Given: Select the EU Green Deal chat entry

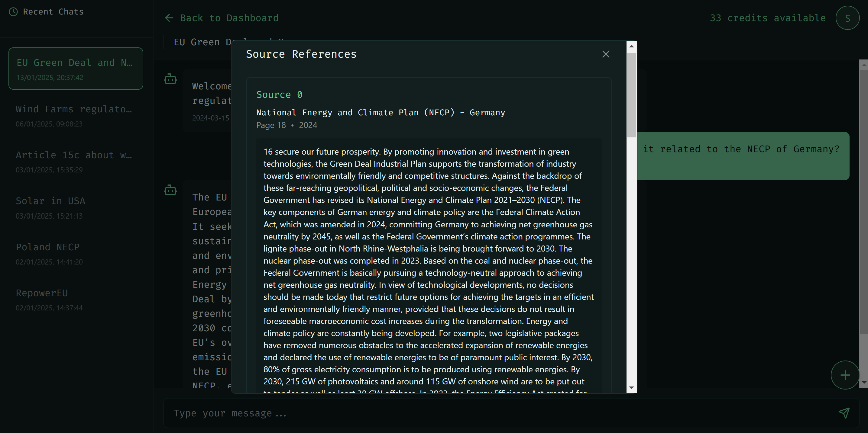Looking at the screenshot, I should [x=76, y=69].
